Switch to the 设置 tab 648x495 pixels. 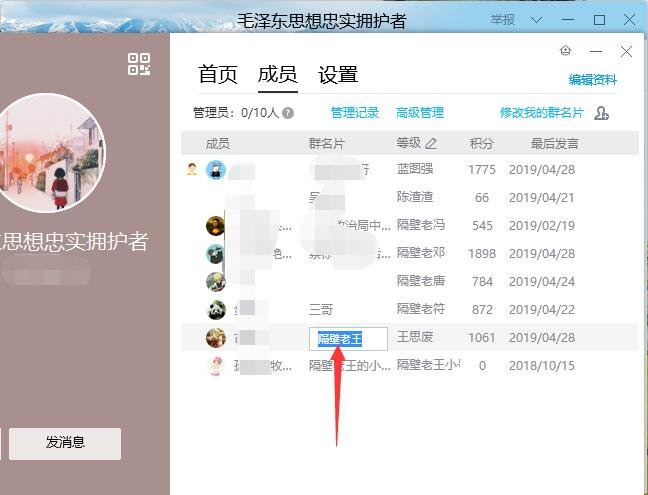pyautogui.click(x=338, y=75)
